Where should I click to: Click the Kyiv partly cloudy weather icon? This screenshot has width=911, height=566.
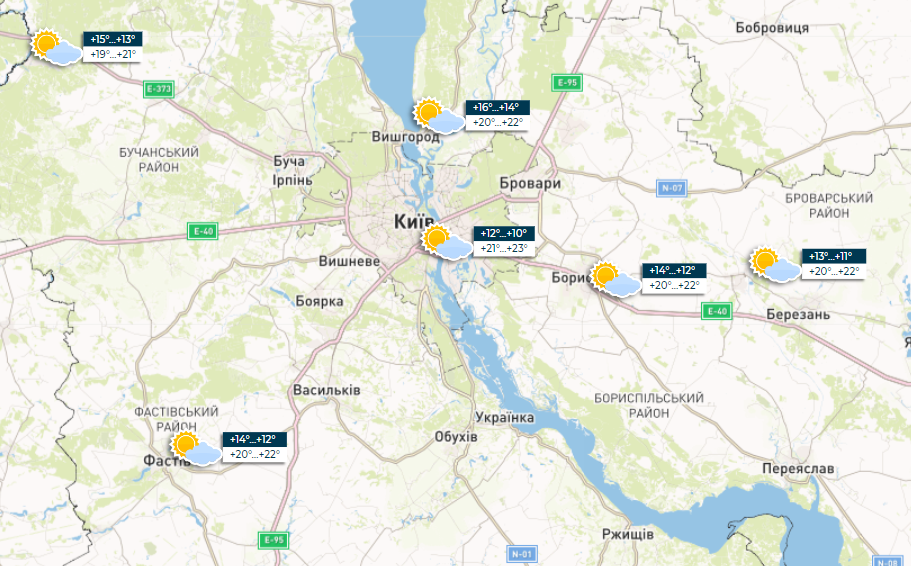[447, 242]
